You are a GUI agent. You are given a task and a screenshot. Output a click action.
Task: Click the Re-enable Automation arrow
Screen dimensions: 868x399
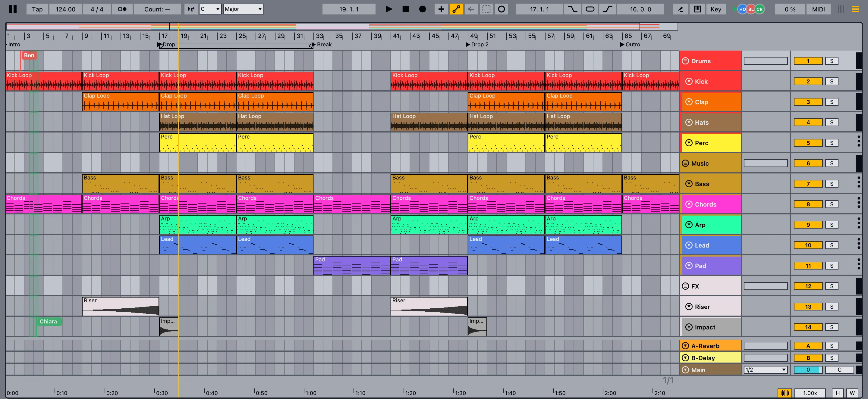pyautogui.click(x=471, y=9)
